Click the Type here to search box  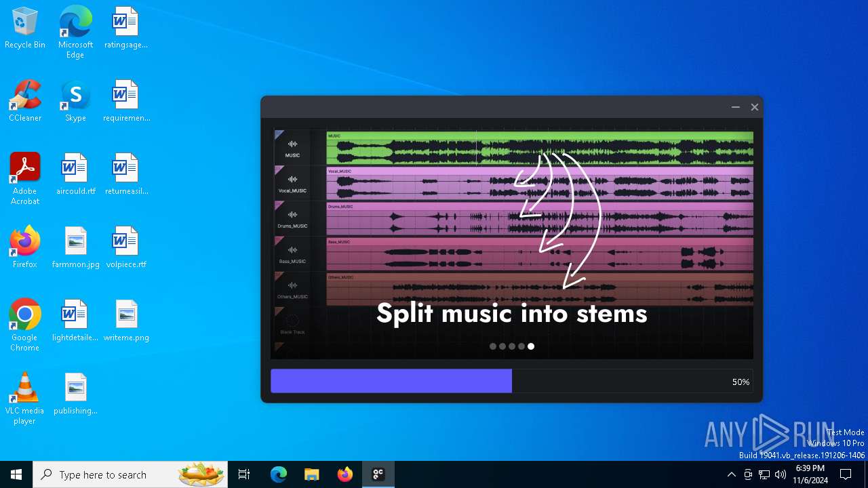130,474
